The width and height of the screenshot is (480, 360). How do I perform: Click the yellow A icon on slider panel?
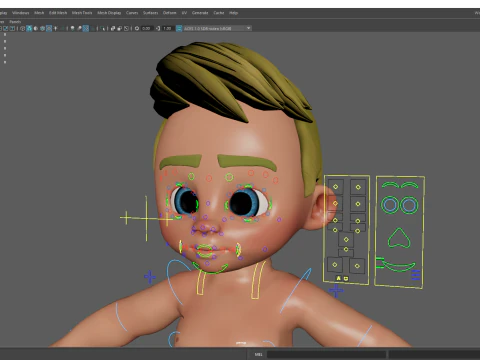click(339, 278)
